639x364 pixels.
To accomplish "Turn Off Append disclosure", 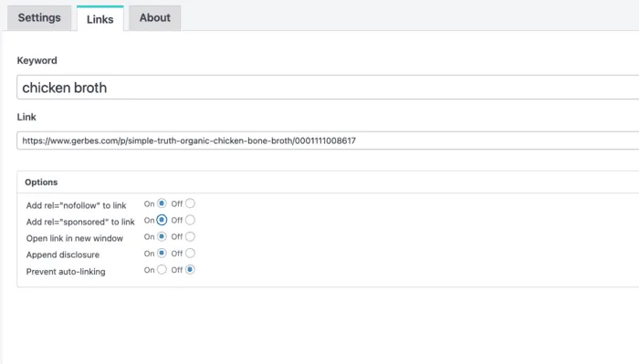I will tap(190, 254).
